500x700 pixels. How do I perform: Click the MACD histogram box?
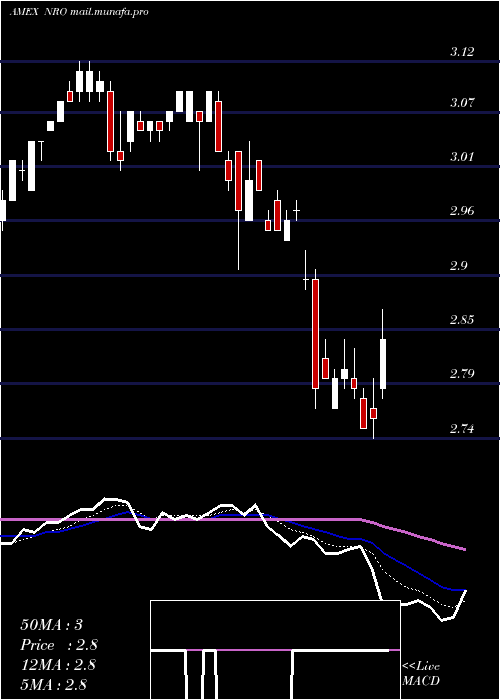pos(275,650)
